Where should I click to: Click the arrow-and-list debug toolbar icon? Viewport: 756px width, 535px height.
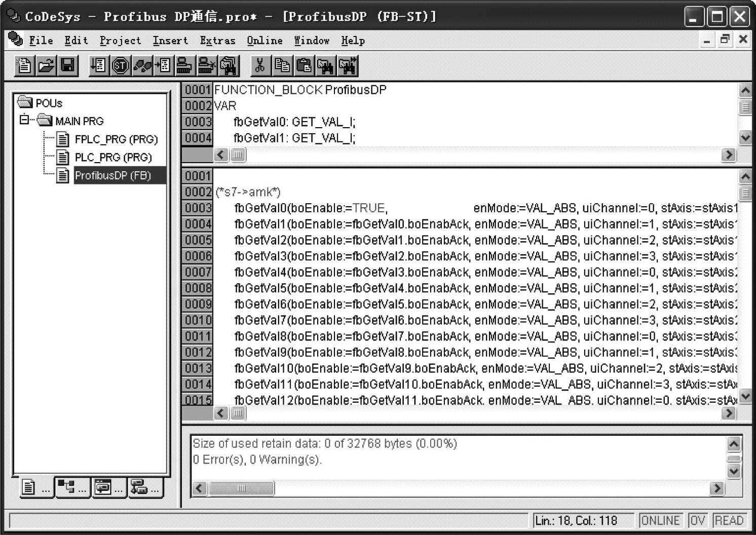(163, 66)
